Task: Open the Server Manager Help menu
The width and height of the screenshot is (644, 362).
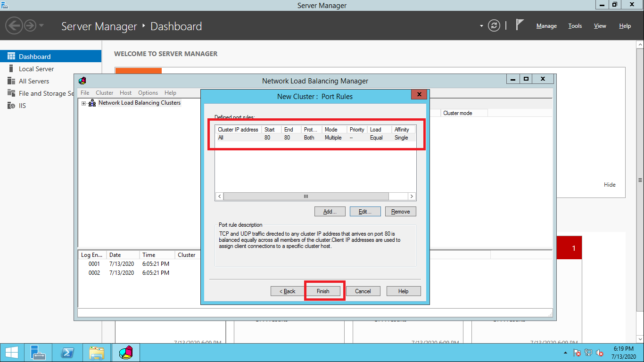Action: tap(625, 26)
